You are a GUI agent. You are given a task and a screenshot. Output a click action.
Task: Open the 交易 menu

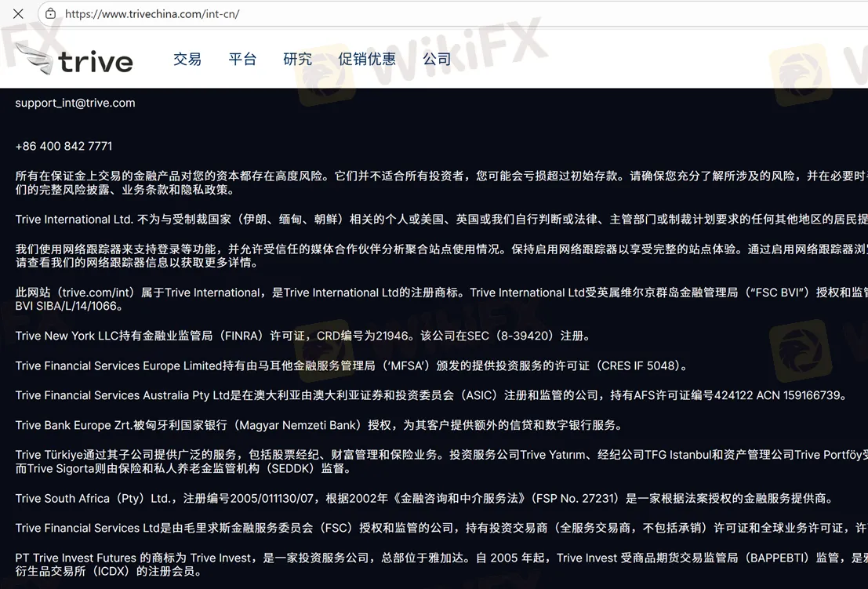pos(187,60)
